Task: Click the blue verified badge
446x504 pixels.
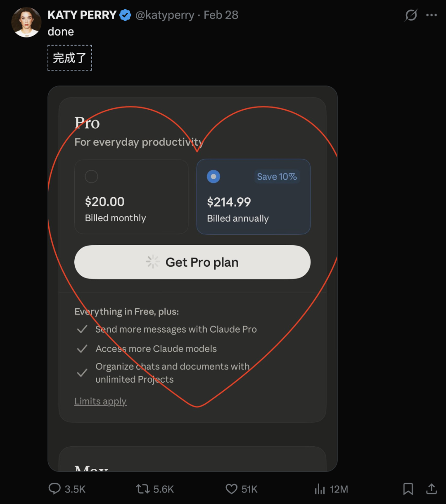Action: pyautogui.click(x=125, y=15)
